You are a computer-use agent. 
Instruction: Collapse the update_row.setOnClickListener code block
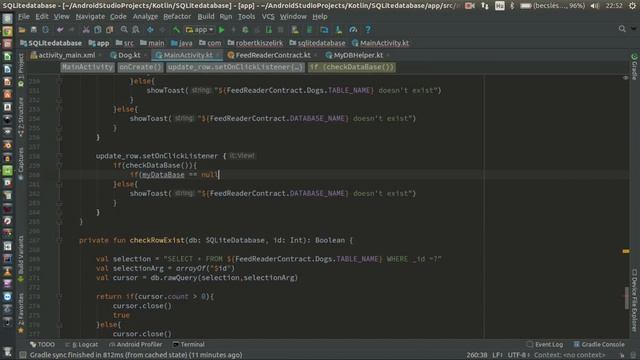(59, 156)
